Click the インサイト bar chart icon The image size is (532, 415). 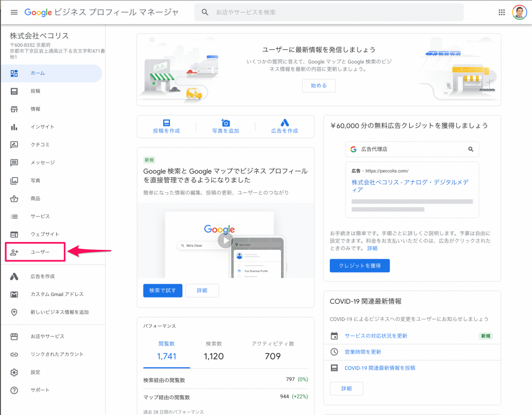14,127
